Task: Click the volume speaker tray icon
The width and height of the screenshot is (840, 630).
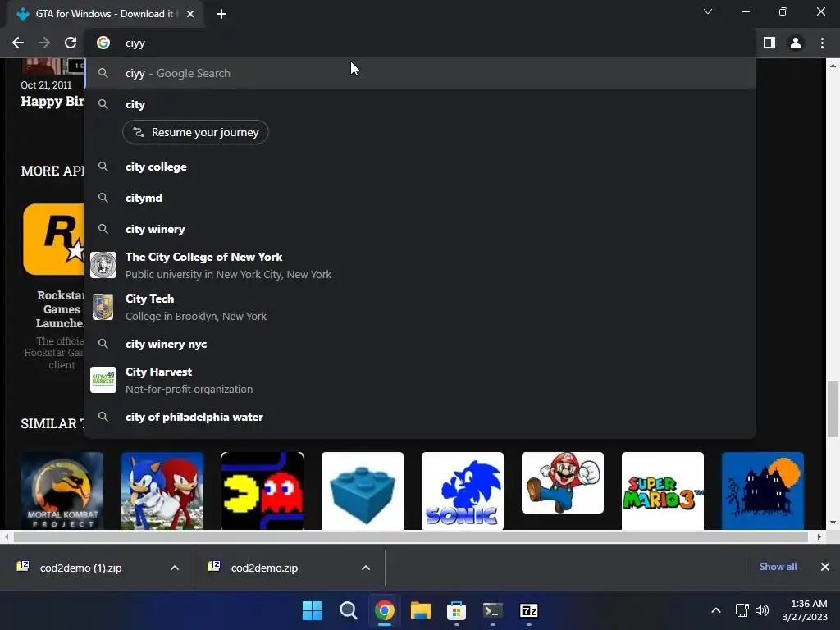Action: coord(762,610)
